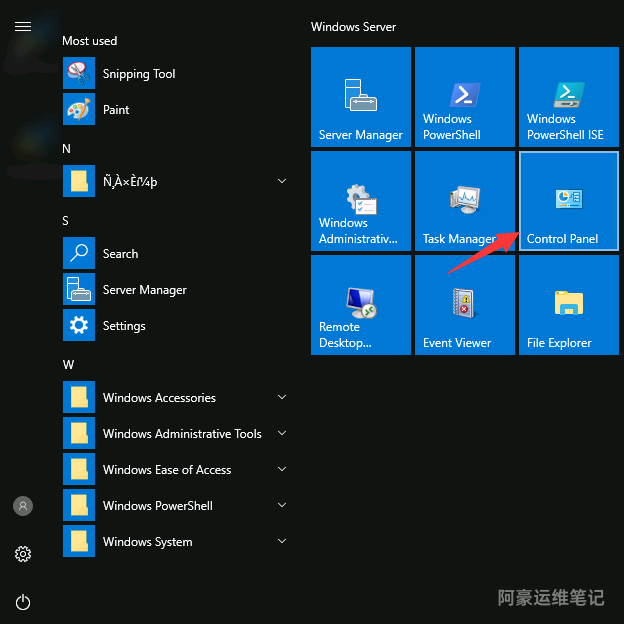Expand the Windows PowerShell folder chevron
The image size is (624, 624).
point(282,505)
